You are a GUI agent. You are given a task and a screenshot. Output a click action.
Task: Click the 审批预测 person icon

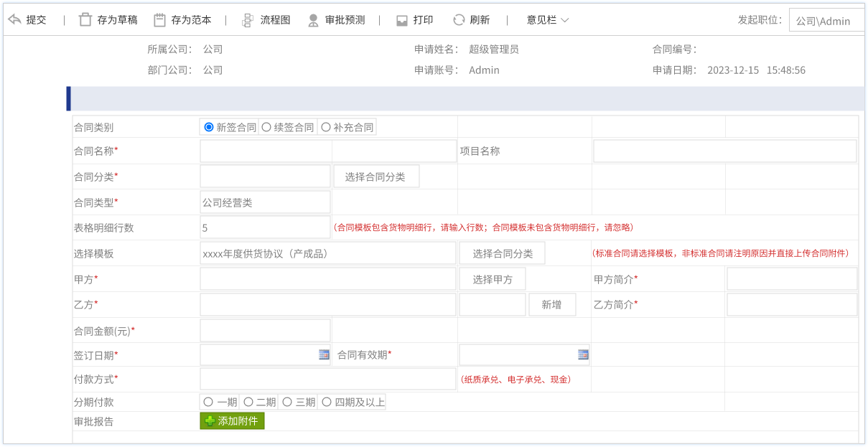click(313, 20)
